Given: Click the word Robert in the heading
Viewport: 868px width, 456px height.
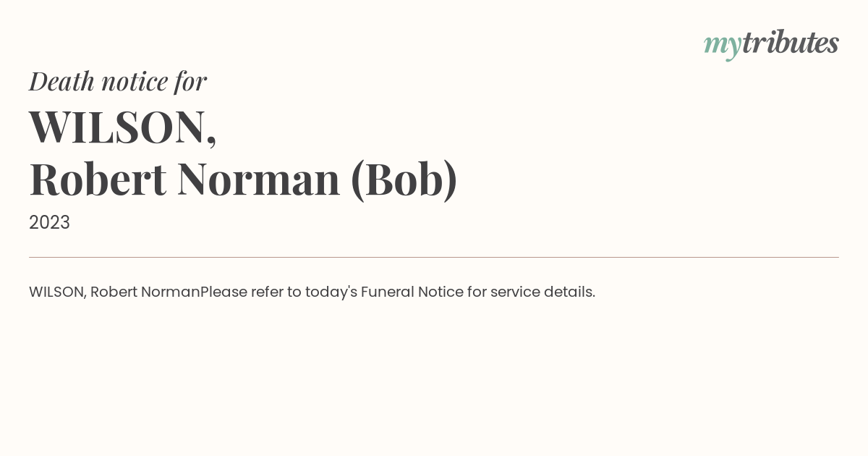Looking at the screenshot, I should pyautogui.click(x=98, y=179).
